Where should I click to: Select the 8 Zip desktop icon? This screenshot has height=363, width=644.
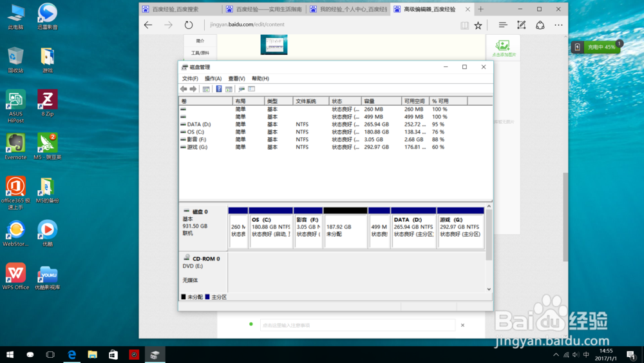[x=47, y=103]
